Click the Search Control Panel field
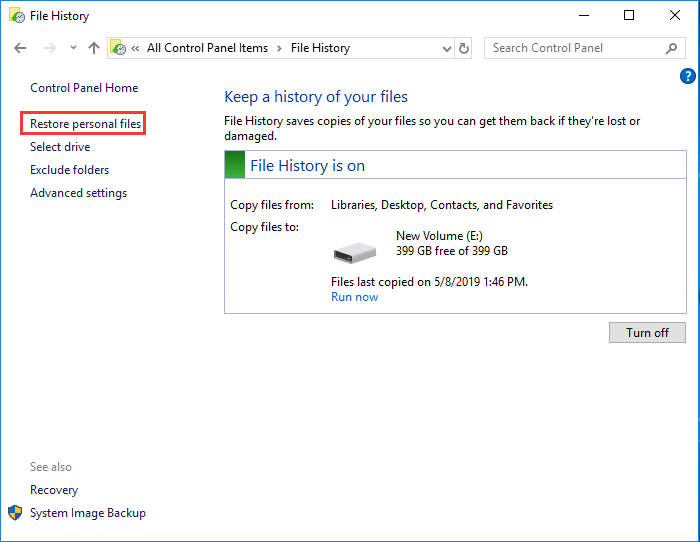The image size is (700, 542). [584, 48]
